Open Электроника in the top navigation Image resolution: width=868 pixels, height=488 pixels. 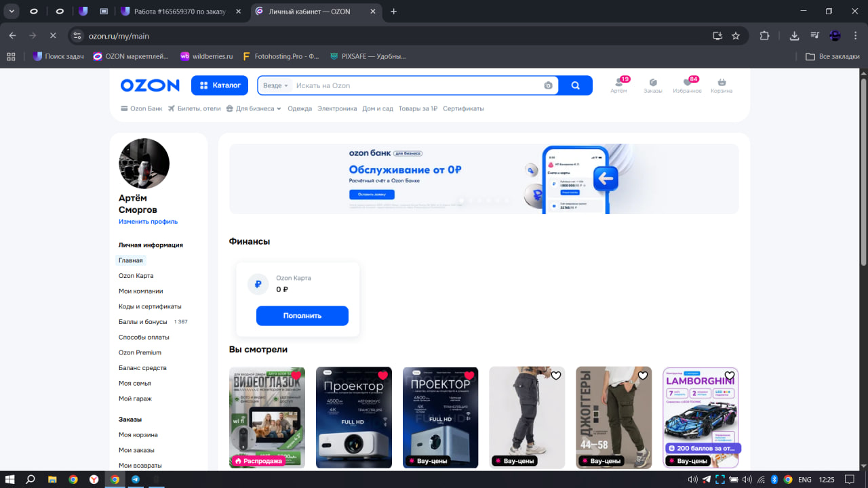(337, 108)
